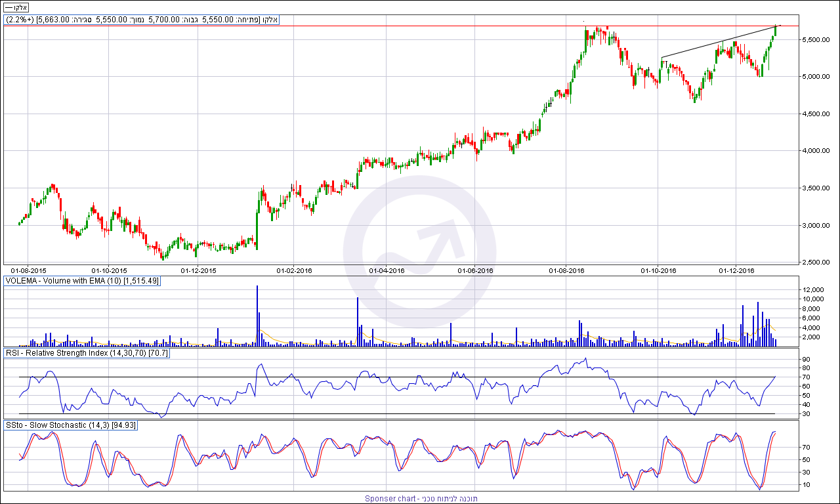Image resolution: width=840 pixels, height=504 pixels.
Task: Select the אלקו price summary header line
Action: (x=142, y=20)
